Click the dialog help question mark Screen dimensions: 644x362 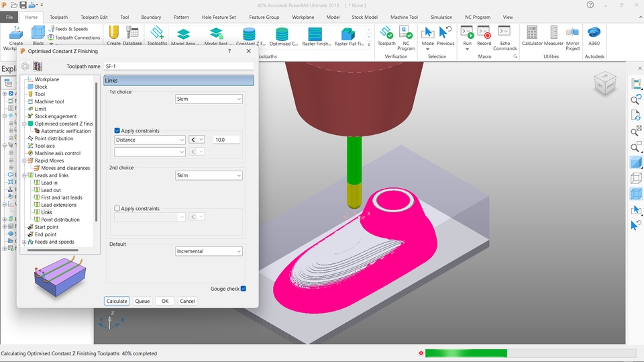[x=229, y=51]
